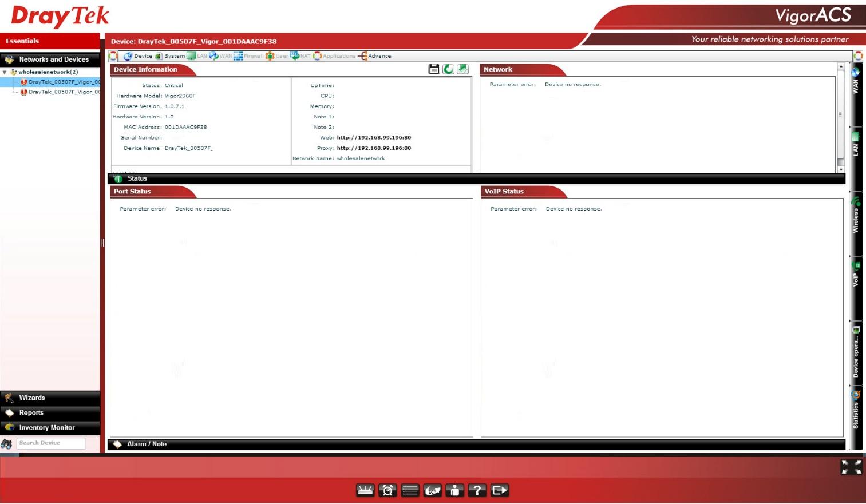Click the Critical status value
The width and height of the screenshot is (866, 504).
[x=174, y=85]
